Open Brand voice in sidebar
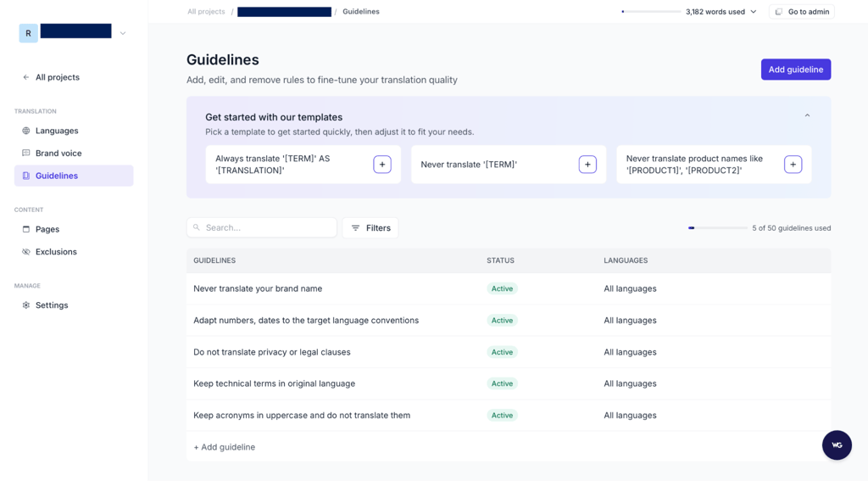 coord(74,153)
